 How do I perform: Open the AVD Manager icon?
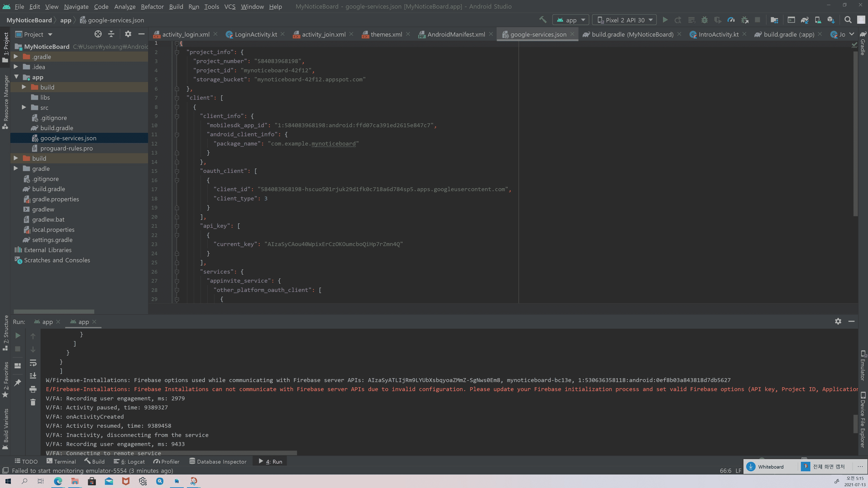(x=818, y=20)
